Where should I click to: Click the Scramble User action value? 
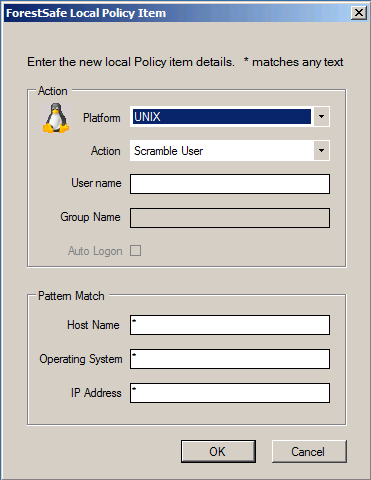[168, 151]
